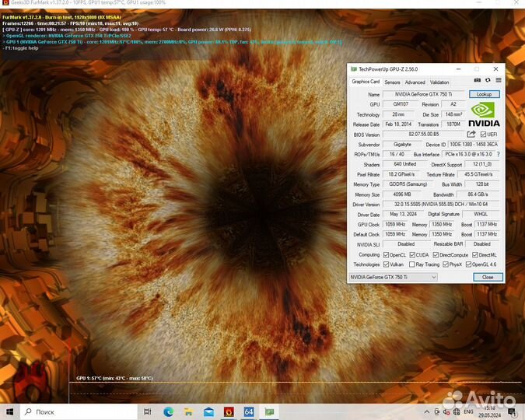Toggle the UEFI checkbox
525x420 pixels.
coord(484,135)
